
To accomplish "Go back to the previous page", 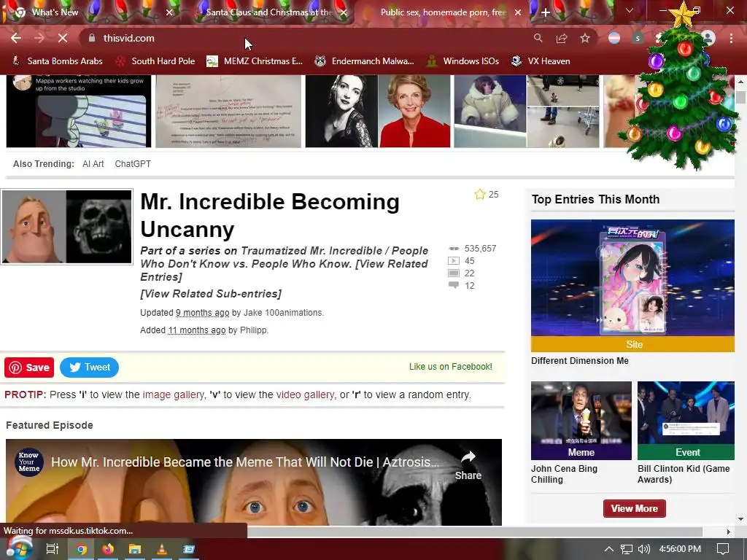I will pos(16,38).
